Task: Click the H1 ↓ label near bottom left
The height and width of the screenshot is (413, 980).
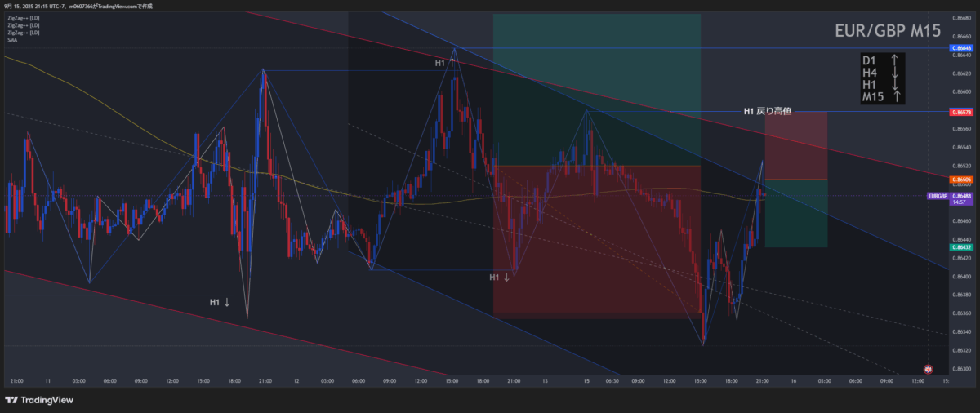Action: (x=220, y=302)
